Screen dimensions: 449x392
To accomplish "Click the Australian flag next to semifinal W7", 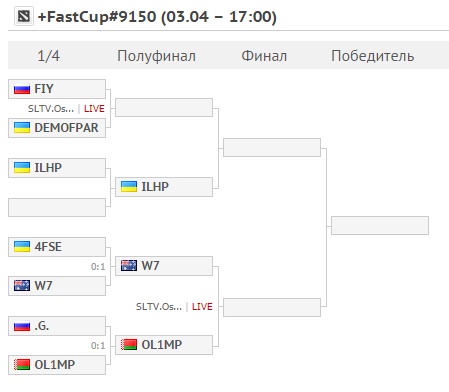I will (129, 266).
